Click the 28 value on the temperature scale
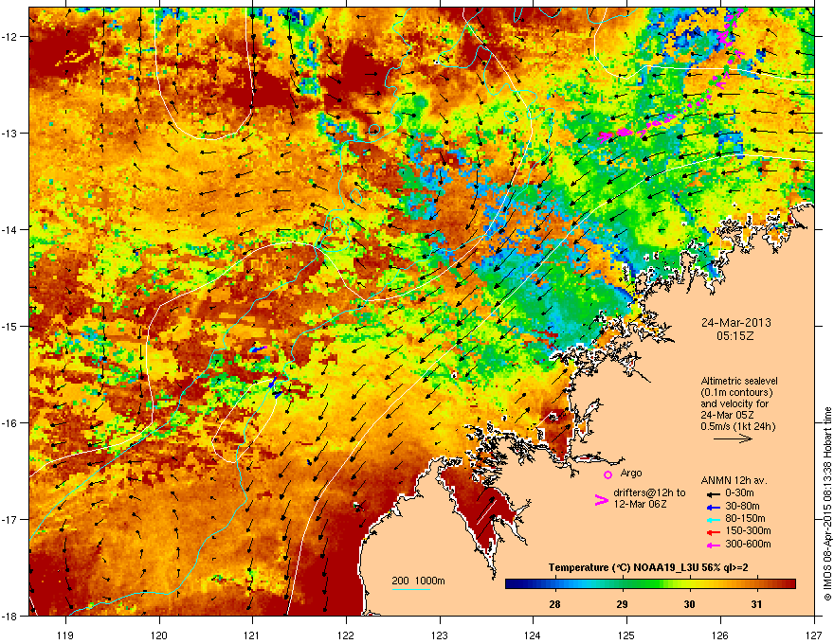Screen dimensions: 834x644 554,604
